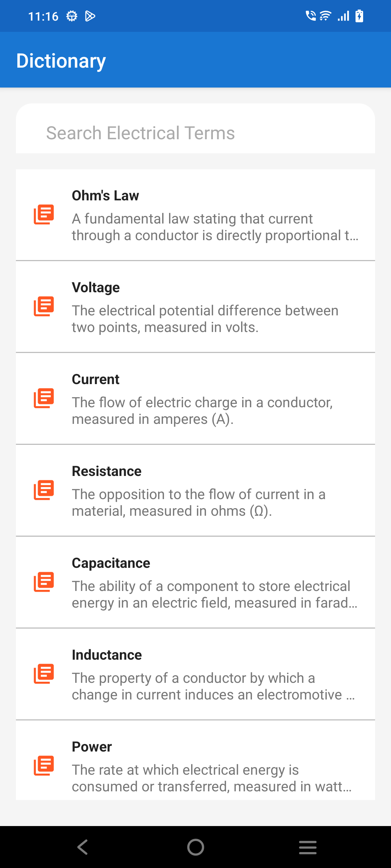Select the Power dictionary icon
This screenshot has width=391, height=868.
coord(44,765)
